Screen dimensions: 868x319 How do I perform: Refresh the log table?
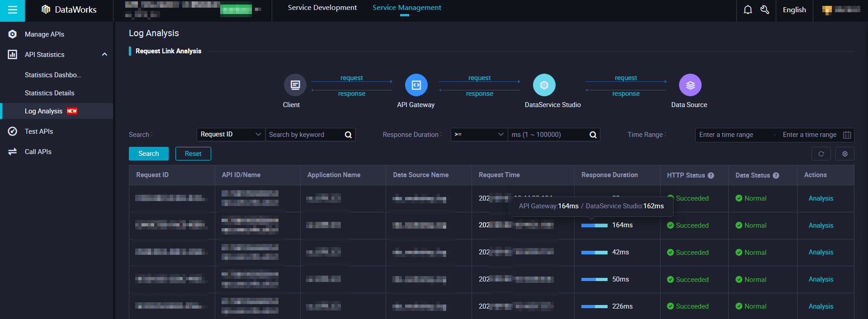pos(821,154)
